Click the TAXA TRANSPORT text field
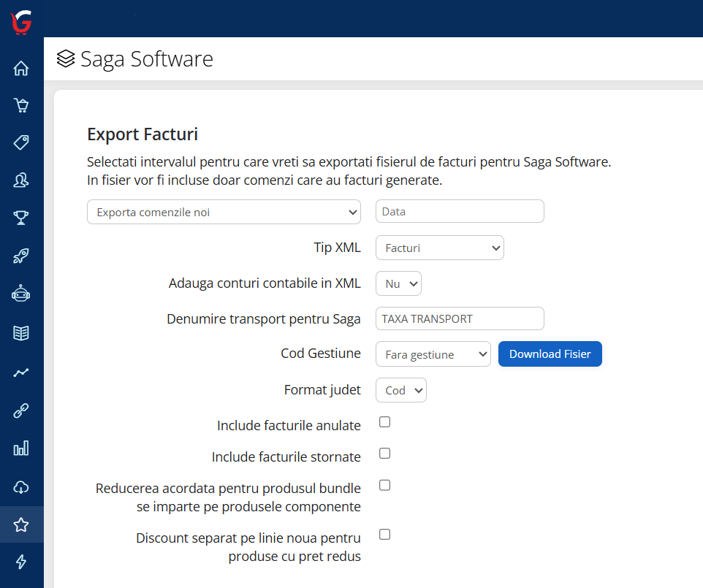The width and height of the screenshot is (703, 588). pos(460,318)
